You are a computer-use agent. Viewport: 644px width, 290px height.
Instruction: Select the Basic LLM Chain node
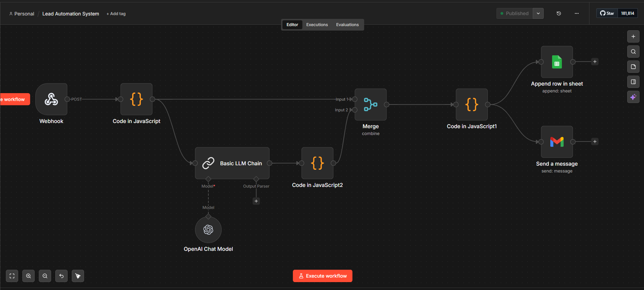pyautogui.click(x=232, y=163)
